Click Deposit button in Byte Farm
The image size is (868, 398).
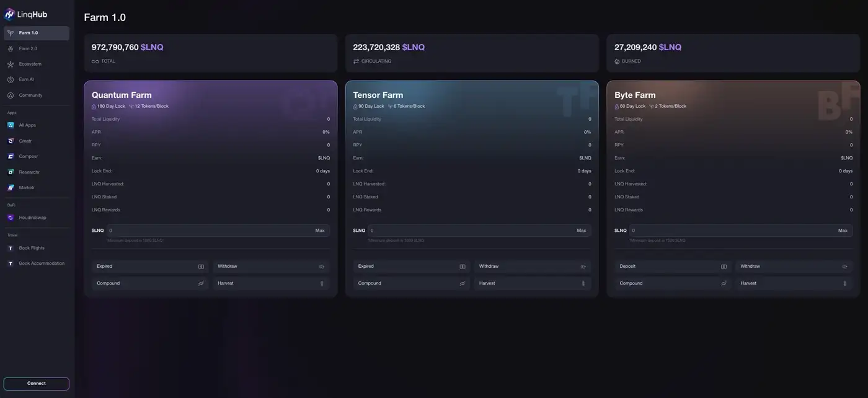click(672, 267)
